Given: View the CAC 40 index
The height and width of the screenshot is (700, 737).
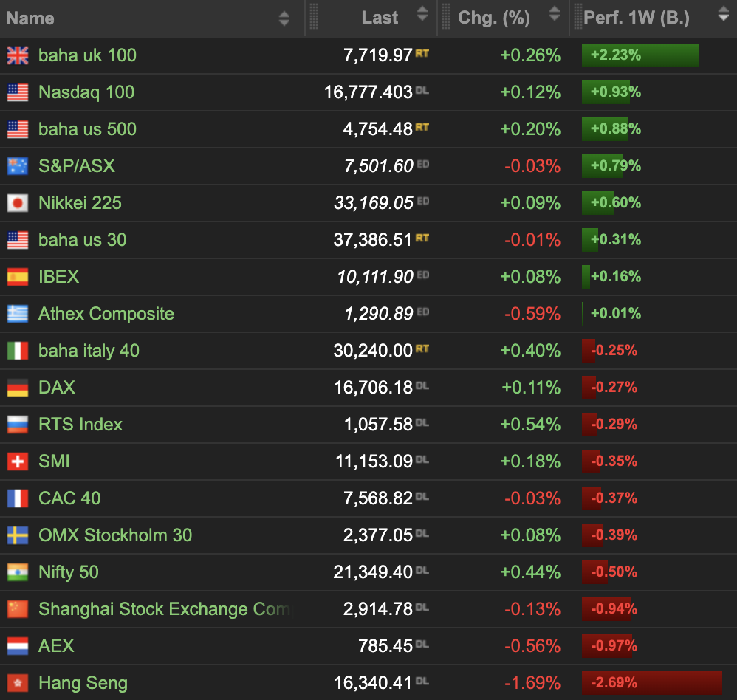Looking at the screenshot, I should pos(69,498).
